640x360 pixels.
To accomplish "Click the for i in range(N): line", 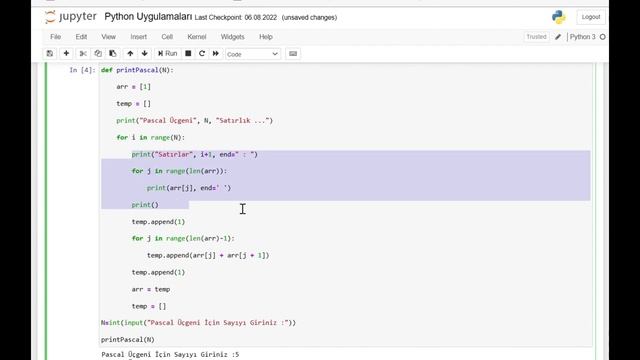I will (x=151, y=137).
